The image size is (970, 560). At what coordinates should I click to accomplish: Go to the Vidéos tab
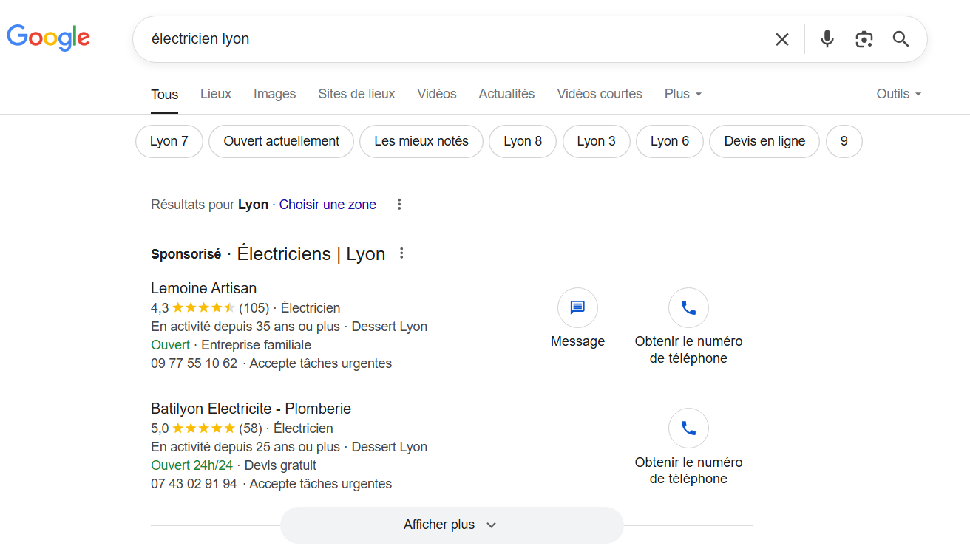pyautogui.click(x=437, y=94)
